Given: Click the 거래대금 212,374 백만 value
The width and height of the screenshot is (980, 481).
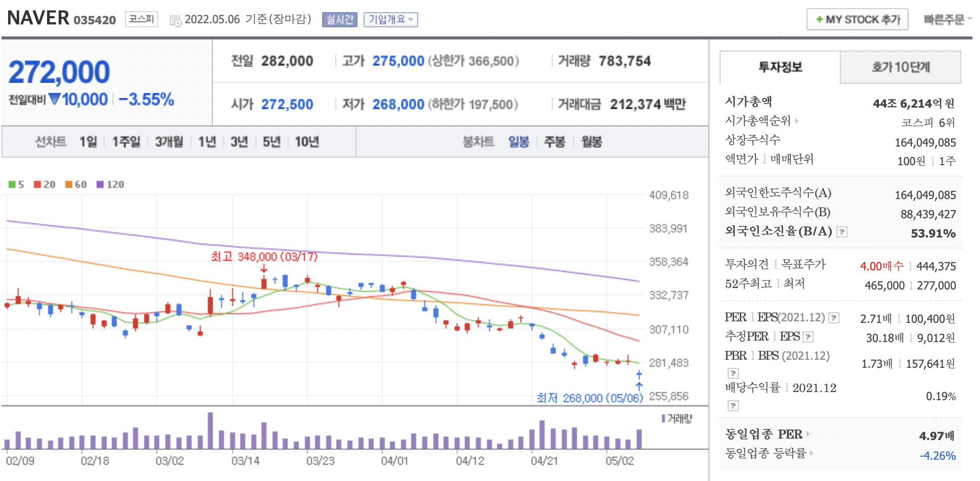Looking at the screenshot, I should (648, 105).
